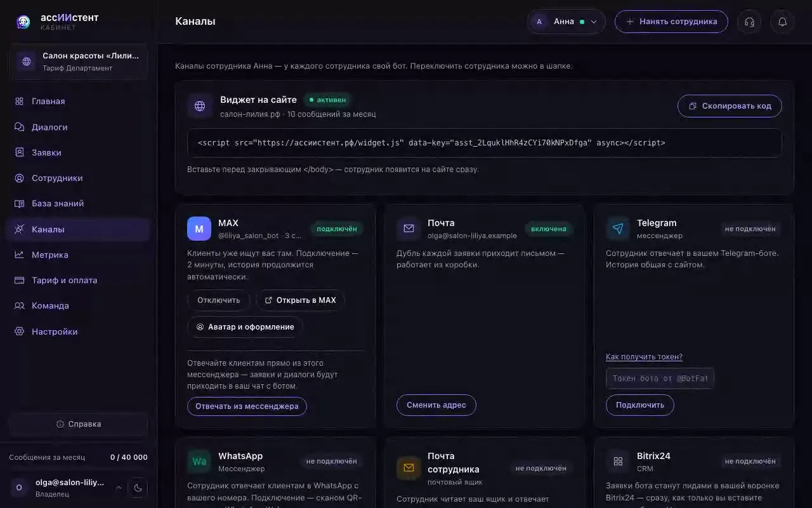This screenshot has width=812, height=508.
Task: Click the включена badge on Почта
Action: (549, 229)
